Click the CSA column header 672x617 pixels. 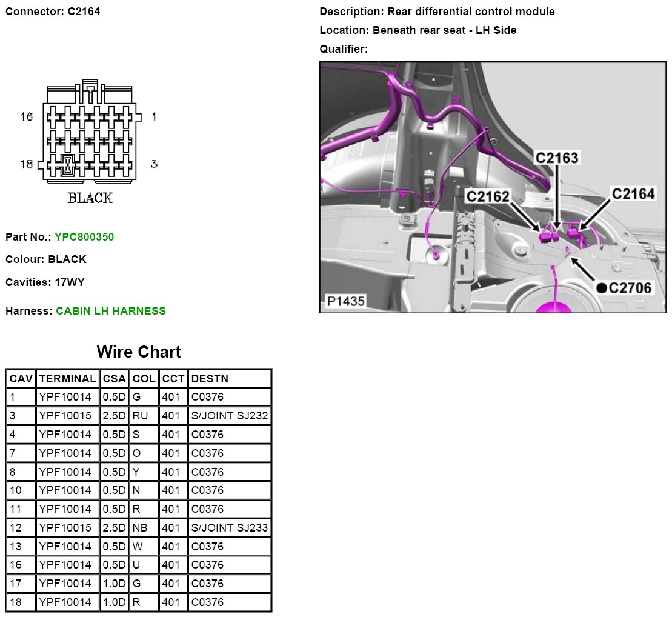coord(114,379)
